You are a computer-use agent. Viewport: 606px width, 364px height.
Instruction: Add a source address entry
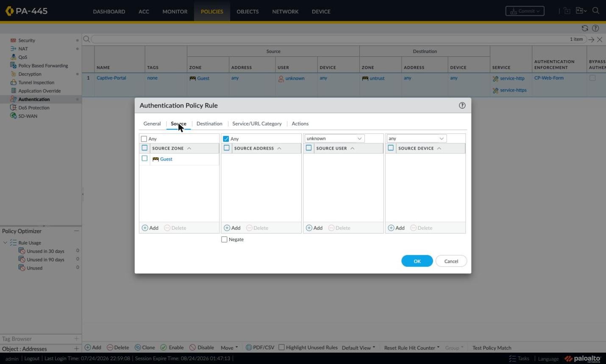tap(232, 228)
